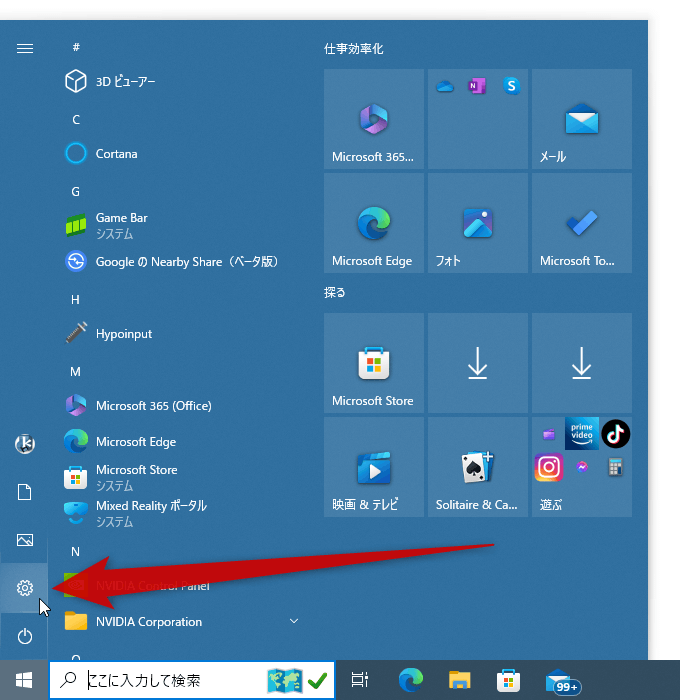Open Pictures folder icon in sidebar
Screen dimensions: 680x700
(25, 540)
